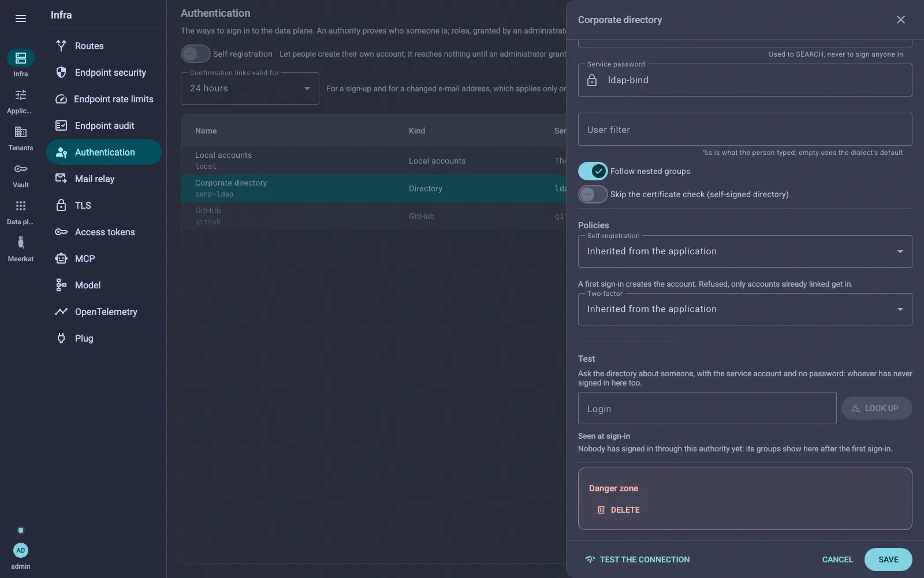Click the Routes fork icon
The width and height of the screenshot is (924, 578).
[x=61, y=46]
